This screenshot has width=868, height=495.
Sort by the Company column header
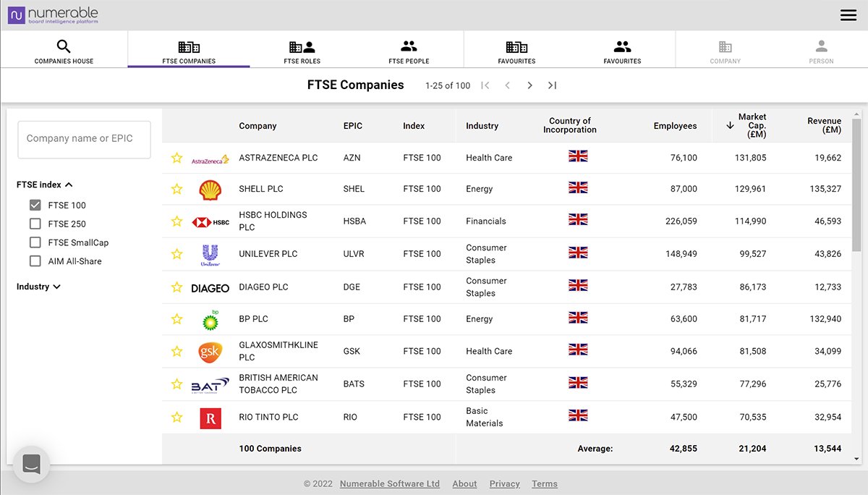(x=258, y=126)
